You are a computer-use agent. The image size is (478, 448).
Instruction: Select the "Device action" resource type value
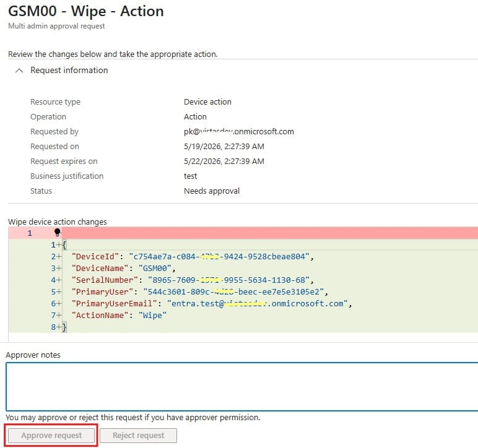point(207,101)
